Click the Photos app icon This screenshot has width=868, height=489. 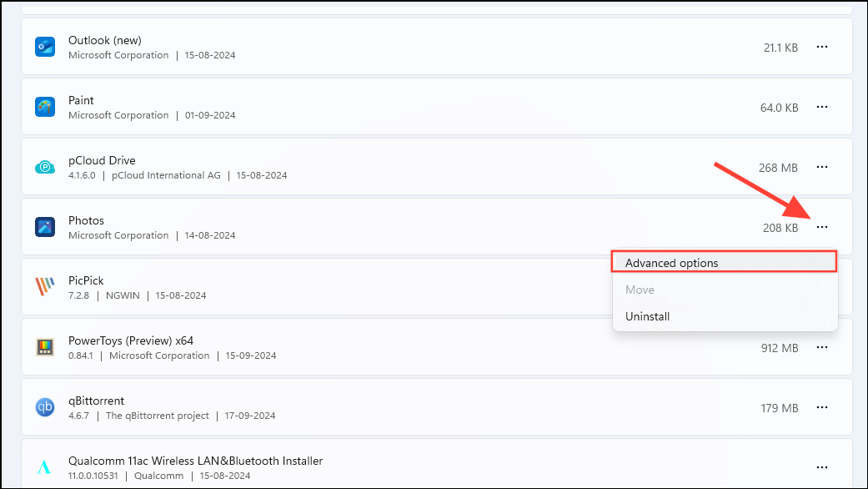click(x=45, y=227)
